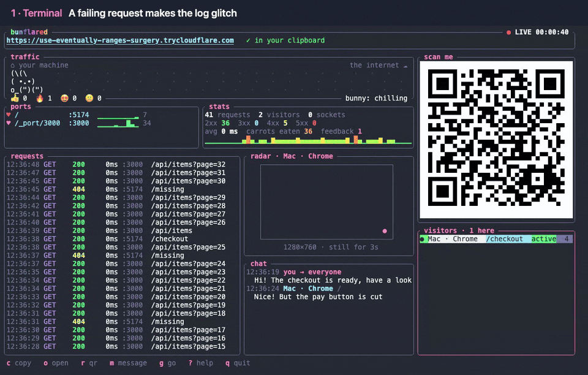
Task: Select request row '/api/items?page=31'
Action: tap(116, 173)
